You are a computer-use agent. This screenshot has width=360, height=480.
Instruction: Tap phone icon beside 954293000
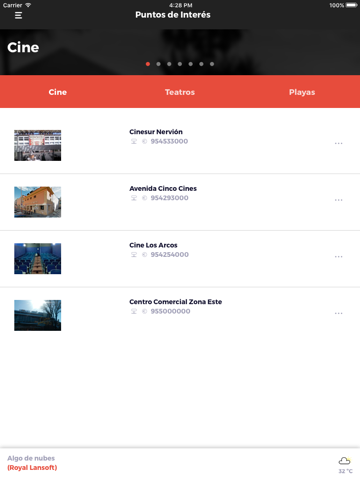point(144,198)
